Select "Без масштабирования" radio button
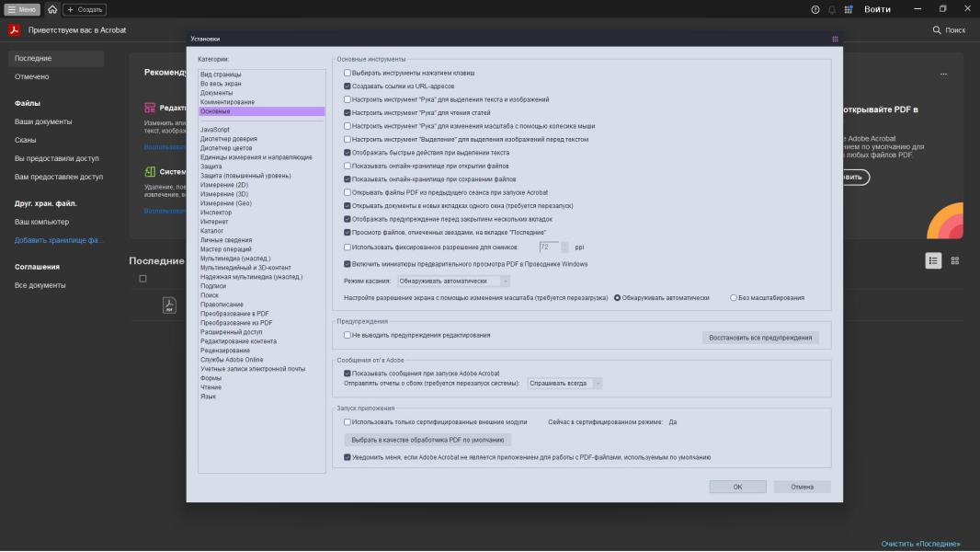980x552 pixels. click(734, 298)
